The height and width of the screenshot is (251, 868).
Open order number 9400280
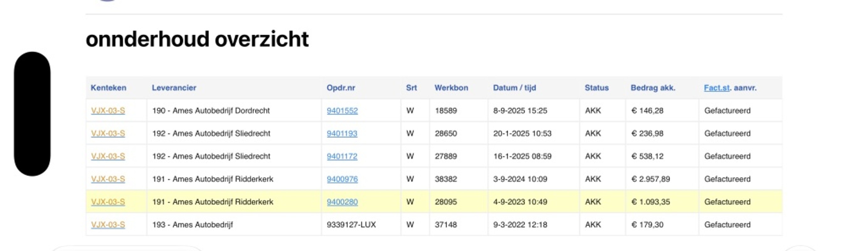342,202
